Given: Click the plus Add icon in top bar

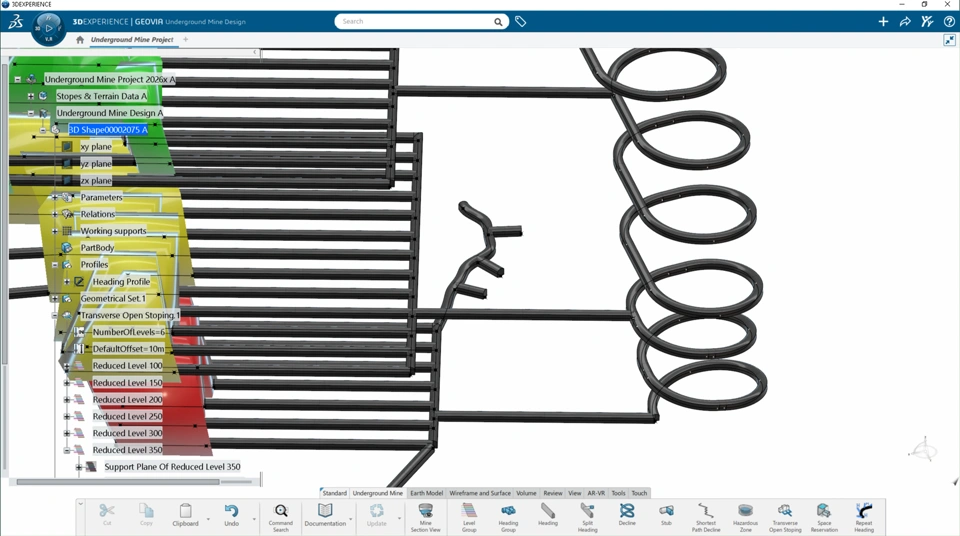Looking at the screenshot, I should point(883,21).
